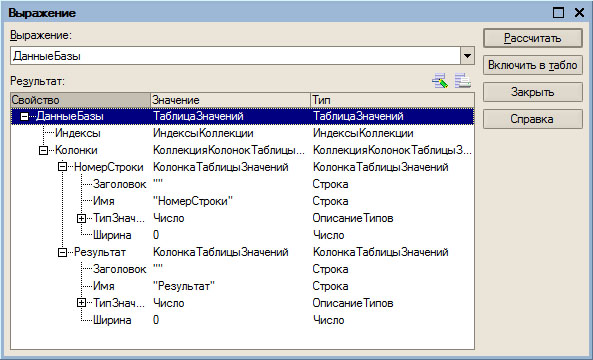Click the Включить в табло button
This screenshot has width=593, height=360.
click(532, 65)
